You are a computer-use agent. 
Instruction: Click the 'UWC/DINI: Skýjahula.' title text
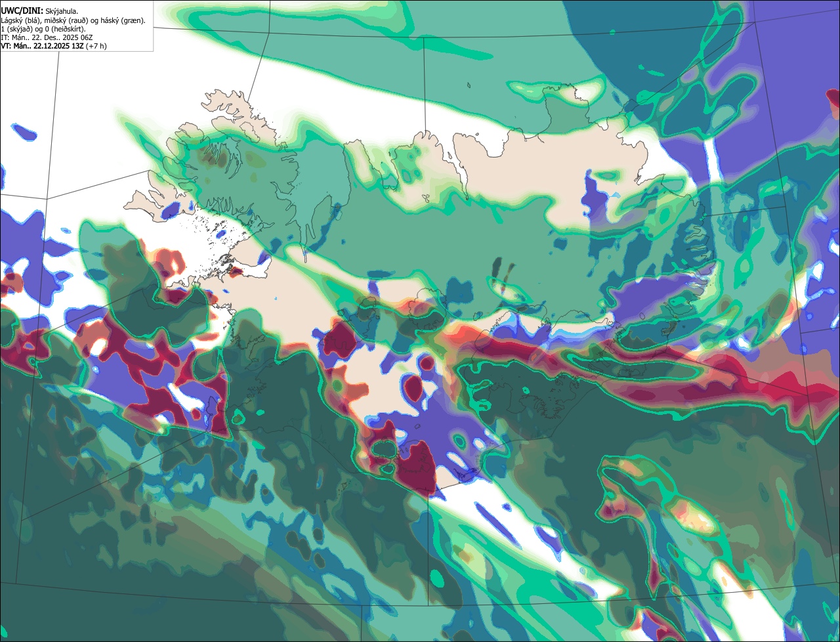[x=39, y=11]
